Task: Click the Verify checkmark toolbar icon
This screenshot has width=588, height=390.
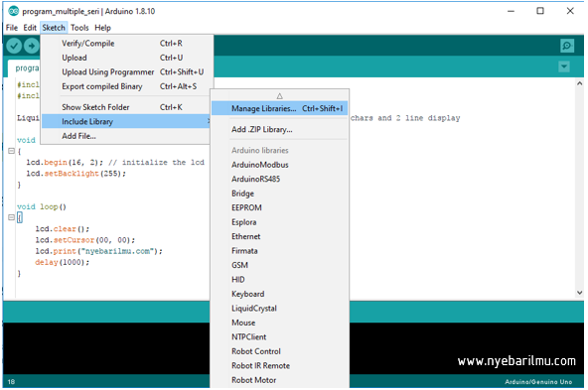Action: tap(14, 46)
